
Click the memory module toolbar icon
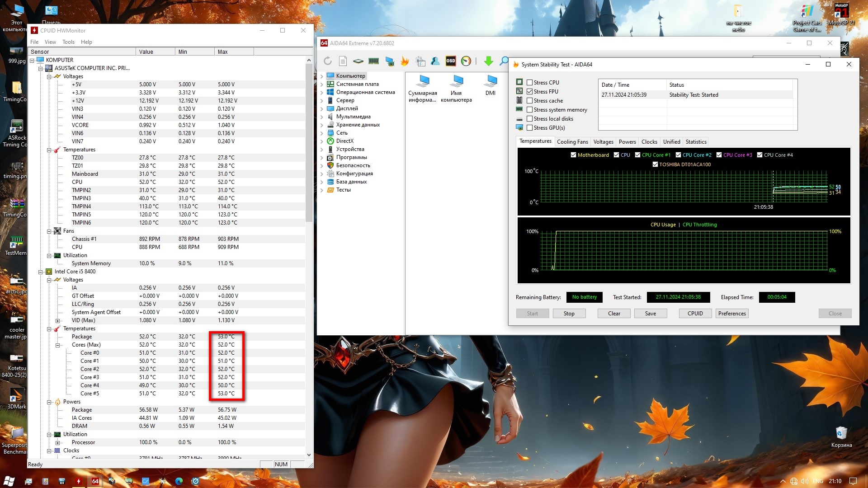pos(373,61)
